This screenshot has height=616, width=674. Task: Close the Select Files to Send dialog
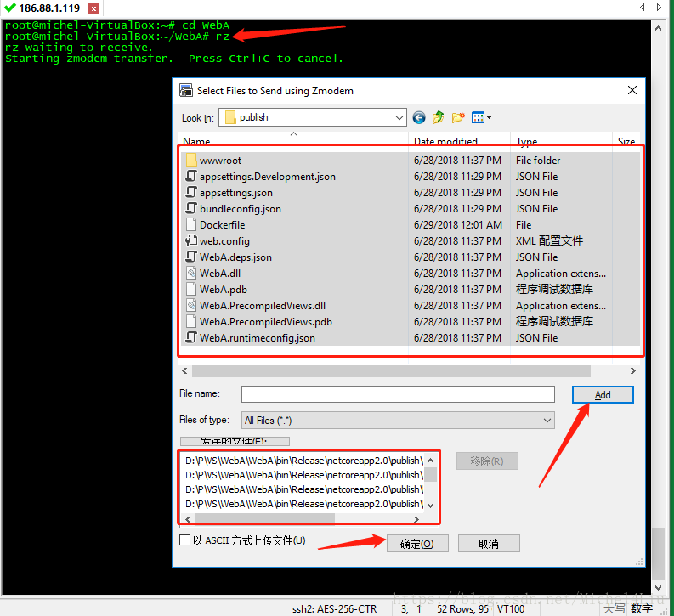(632, 90)
